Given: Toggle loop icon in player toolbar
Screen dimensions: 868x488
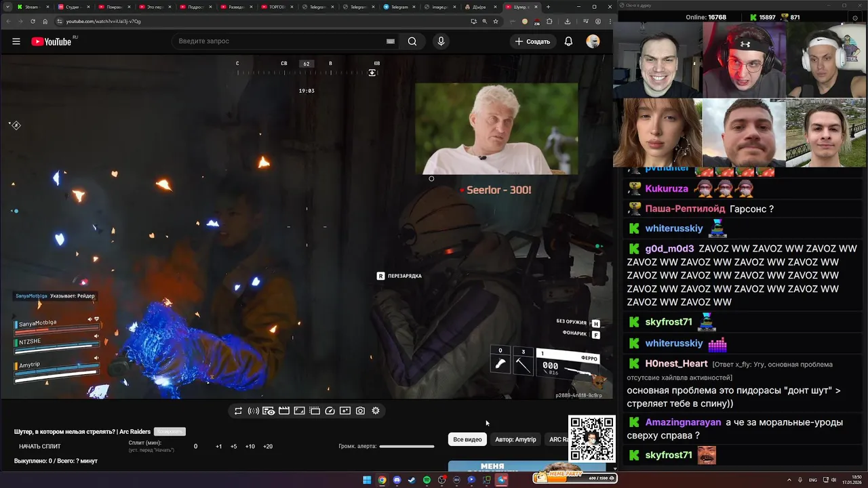Looking at the screenshot, I should (238, 411).
